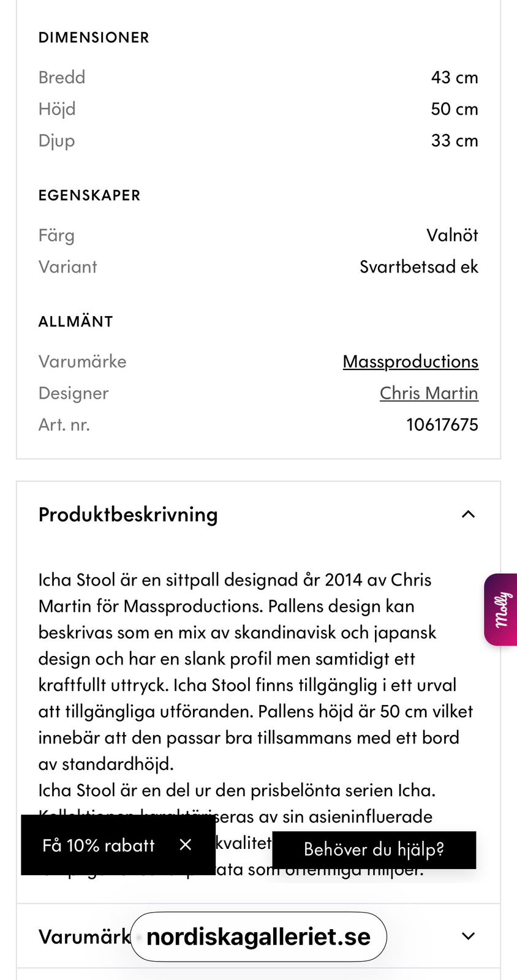517x980 pixels.
Task: Select the 43 cm Bredd value
Action: point(454,77)
